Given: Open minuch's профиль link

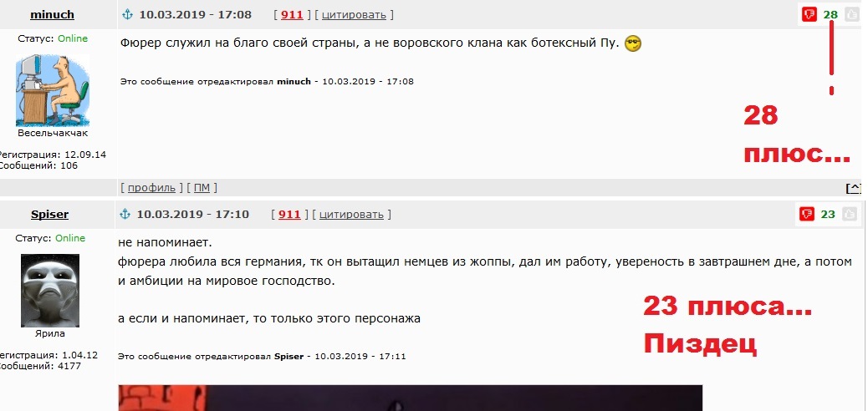Looking at the screenshot, I should coord(151,187).
